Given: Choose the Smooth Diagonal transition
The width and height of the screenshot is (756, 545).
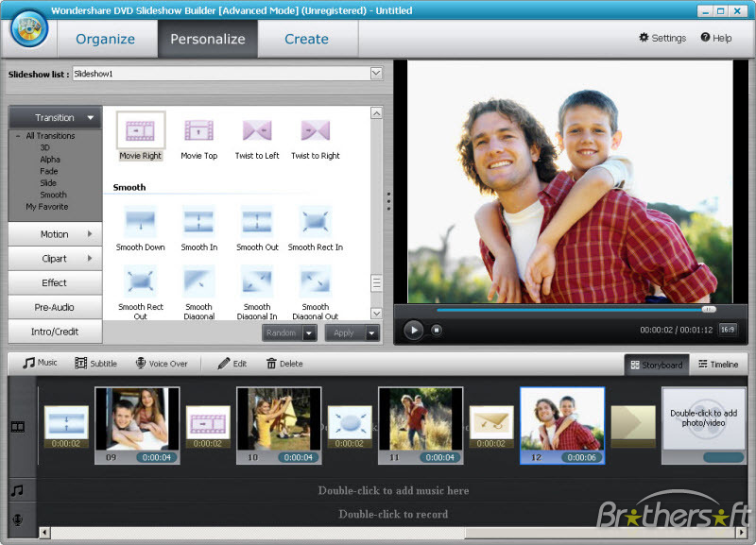Looking at the screenshot, I should [198, 281].
